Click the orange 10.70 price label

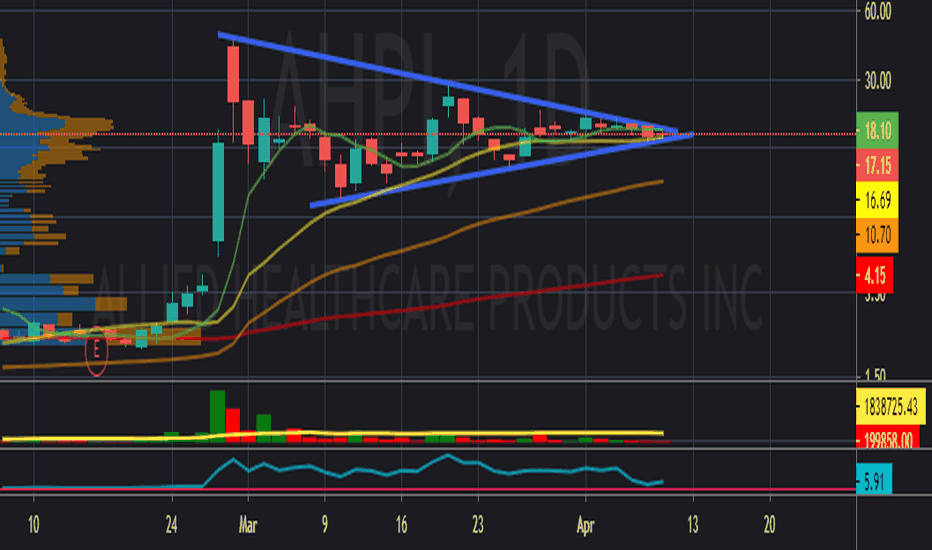coord(877,235)
